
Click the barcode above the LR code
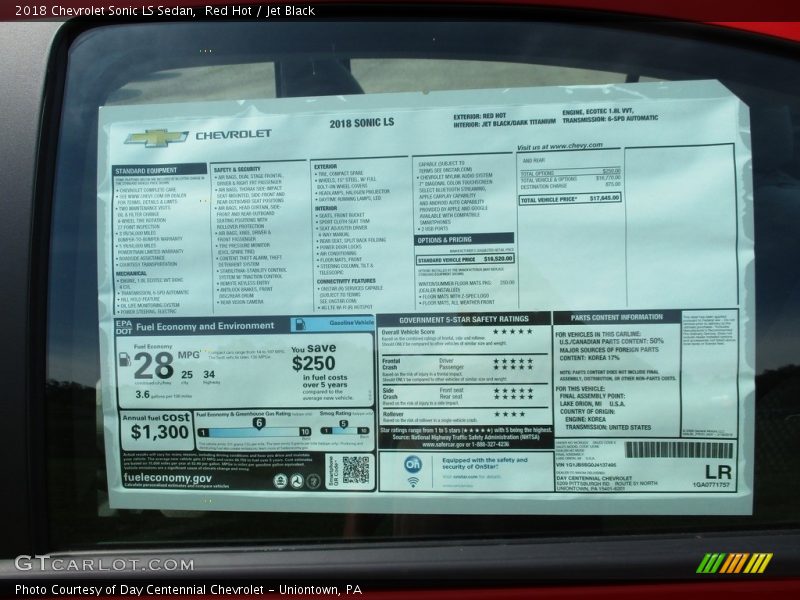679,450
